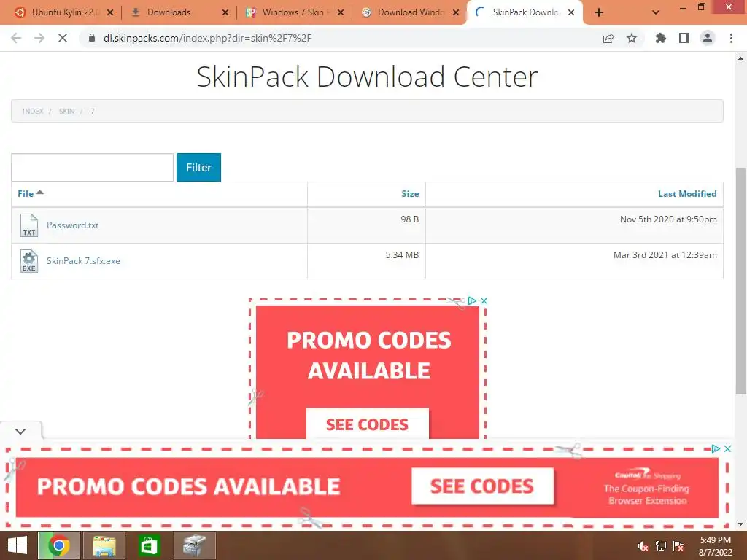
Task: Click the INDEX breadcrumb link
Action: [33, 111]
